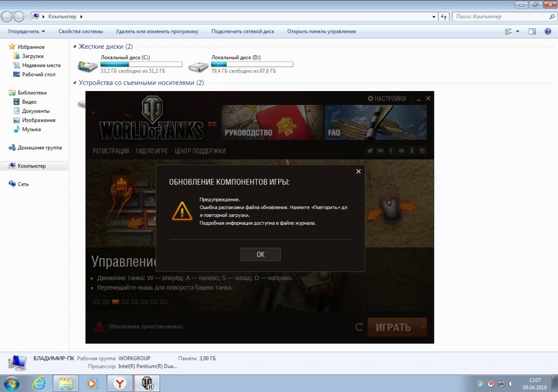Open the YouTube link in launcher
The height and width of the screenshot is (392, 558).
pyautogui.click(x=401, y=150)
